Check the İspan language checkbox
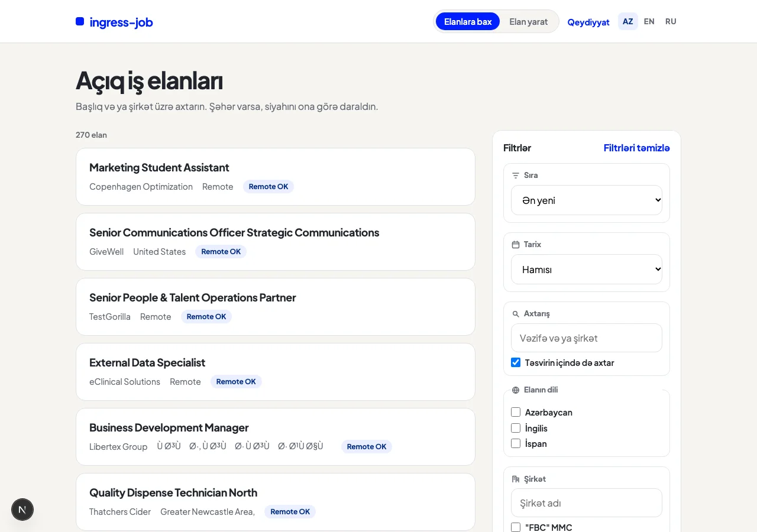This screenshot has height=532, width=757. click(516, 443)
